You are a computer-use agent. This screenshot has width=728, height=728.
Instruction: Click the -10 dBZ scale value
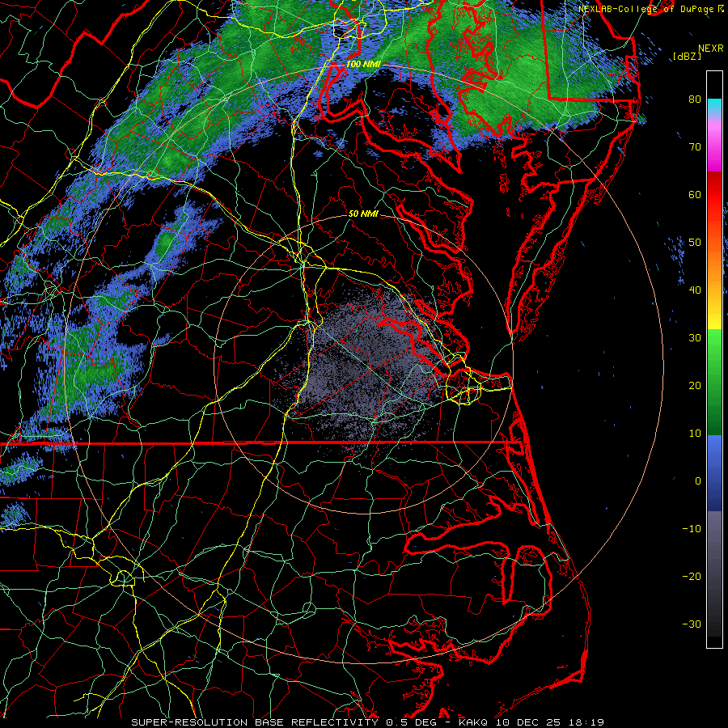[x=692, y=528]
